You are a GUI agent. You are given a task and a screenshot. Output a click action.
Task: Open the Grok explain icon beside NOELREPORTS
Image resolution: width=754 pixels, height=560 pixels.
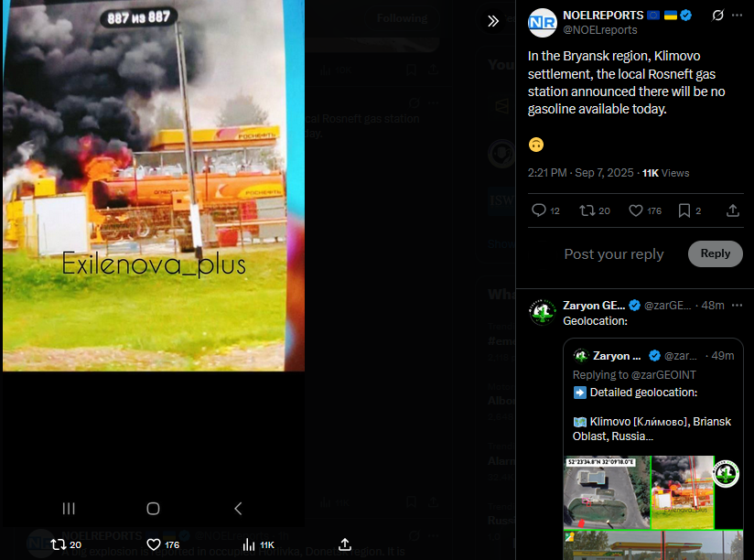coord(717,16)
